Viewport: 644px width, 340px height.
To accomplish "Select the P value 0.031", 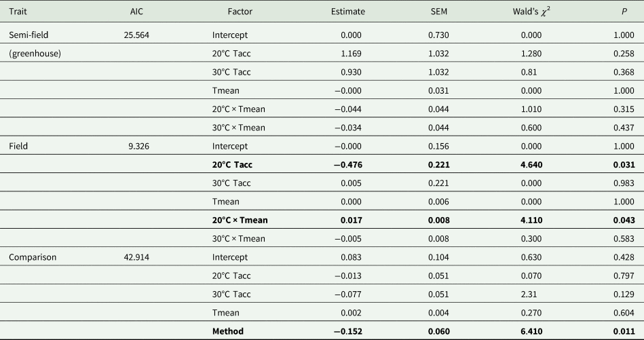I will tap(624, 164).
